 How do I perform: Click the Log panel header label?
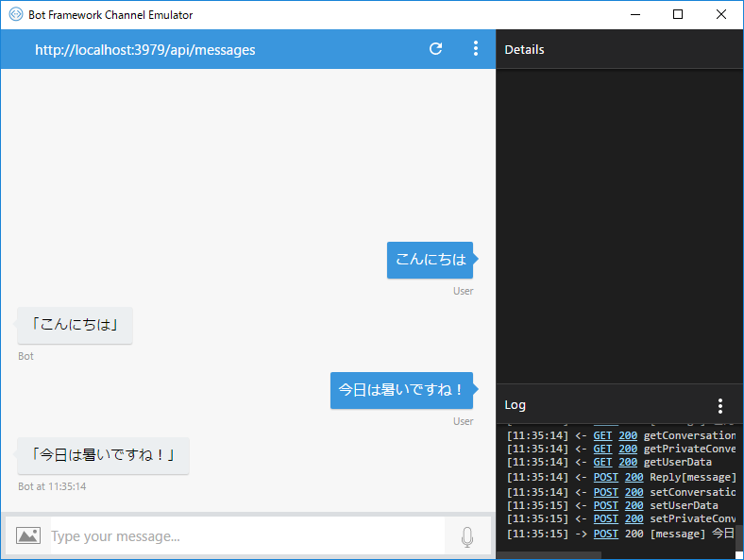click(x=515, y=405)
